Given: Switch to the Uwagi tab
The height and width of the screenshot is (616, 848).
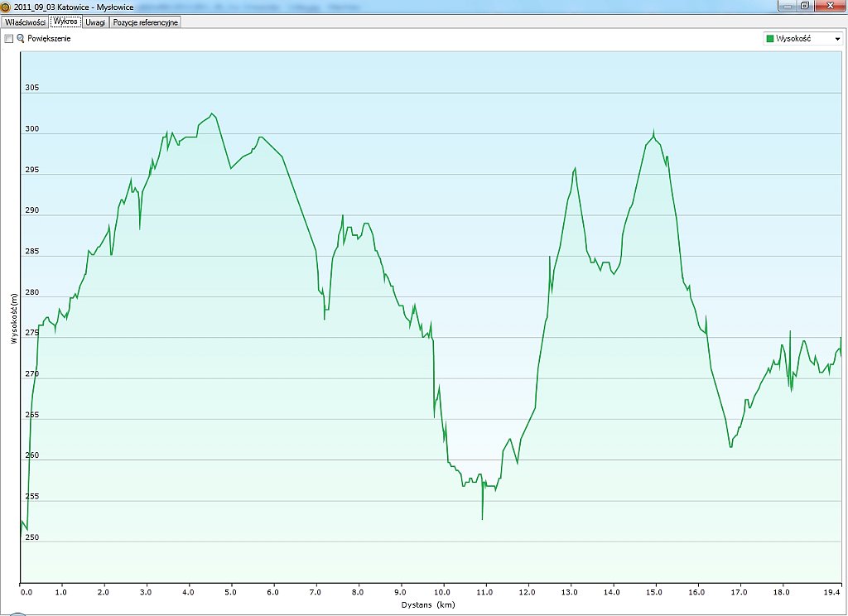Looking at the screenshot, I should coord(95,22).
